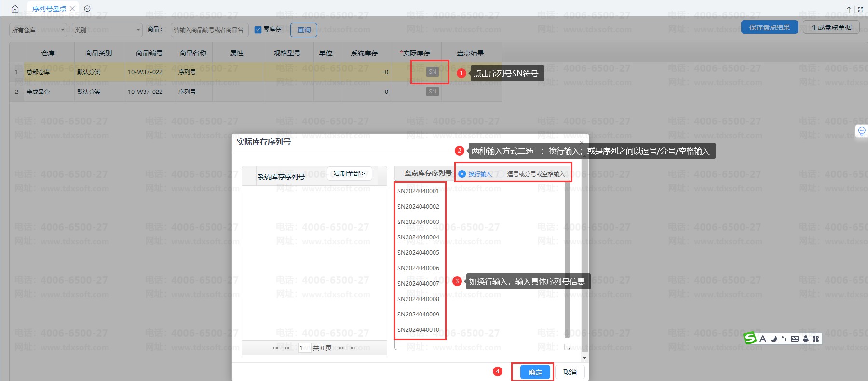Click the home icon in tab bar
Viewport: 868px width, 381px height.
pos(14,9)
